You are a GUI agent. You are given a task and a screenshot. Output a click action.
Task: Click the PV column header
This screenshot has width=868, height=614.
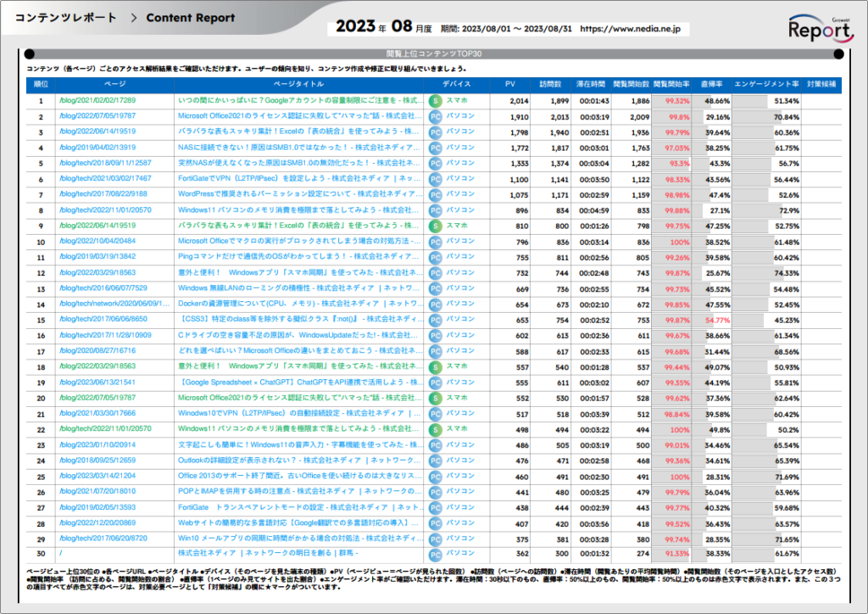click(509, 85)
